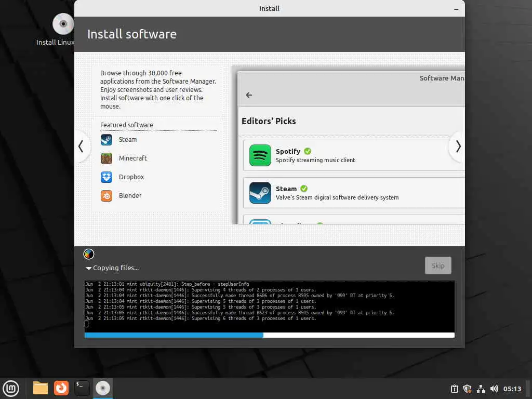Click the Steam icon in Featured software
Image resolution: width=532 pixels, height=399 pixels.
click(106, 140)
